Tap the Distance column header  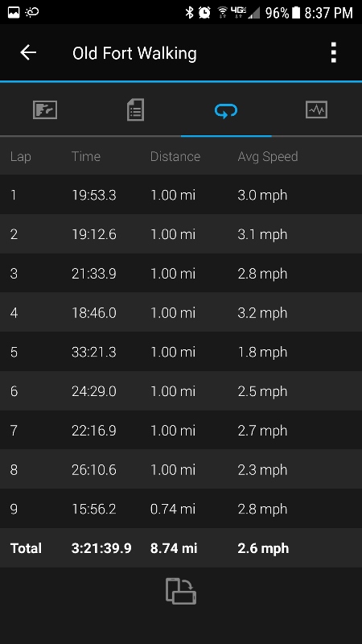[x=175, y=156]
